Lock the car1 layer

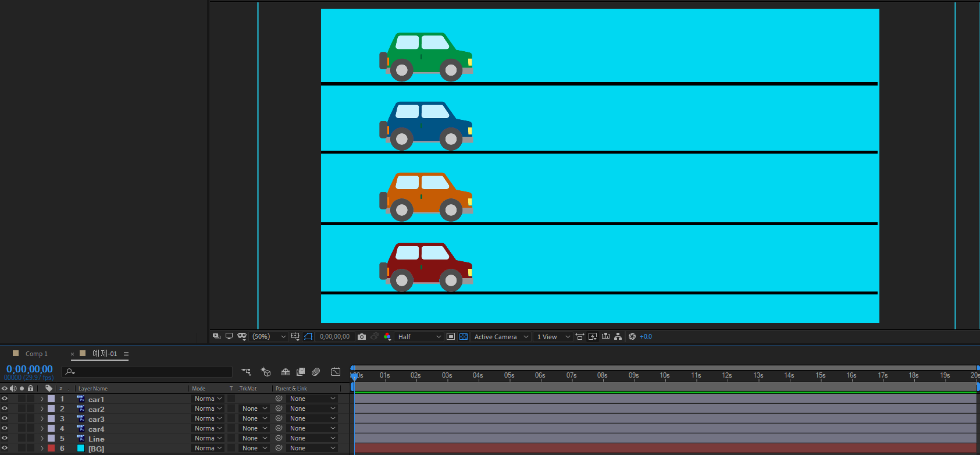(x=30, y=399)
